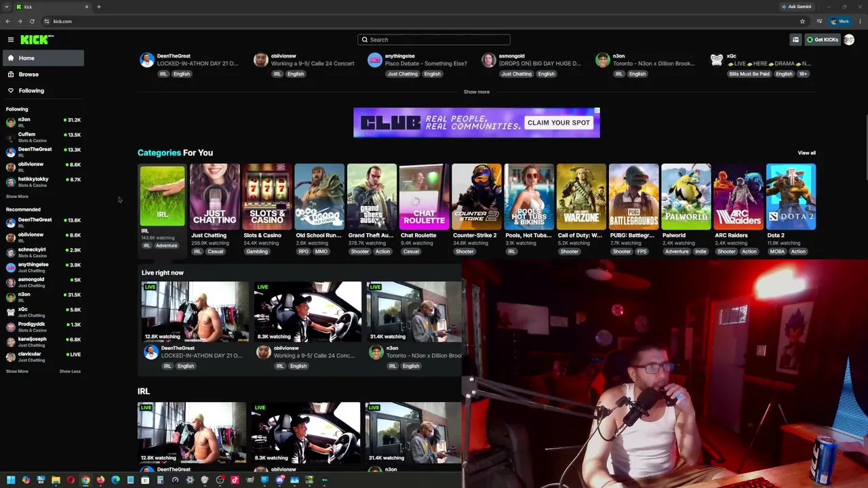Image resolution: width=868 pixels, height=488 pixels.
Task: Open Microsoft Edge from taskbar
Action: pos(115,481)
